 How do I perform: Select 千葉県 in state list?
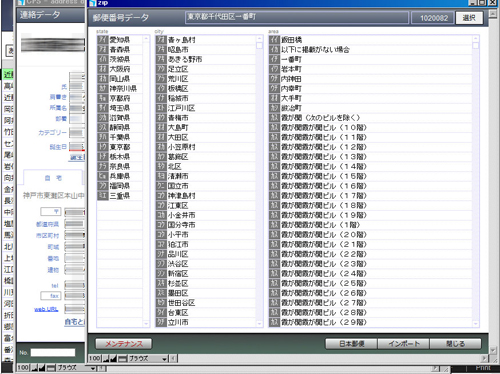coord(120,137)
